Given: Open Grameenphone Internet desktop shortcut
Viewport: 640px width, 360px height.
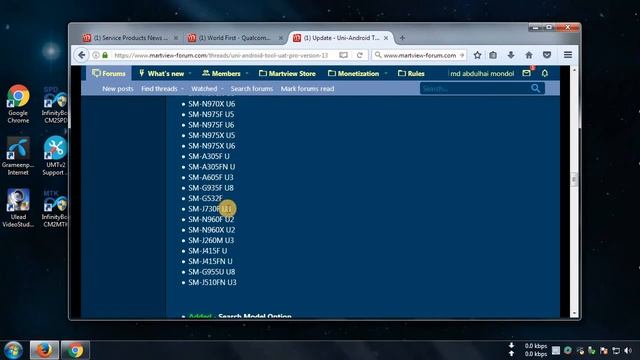Looking at the screenshot, I should (18, 156).
